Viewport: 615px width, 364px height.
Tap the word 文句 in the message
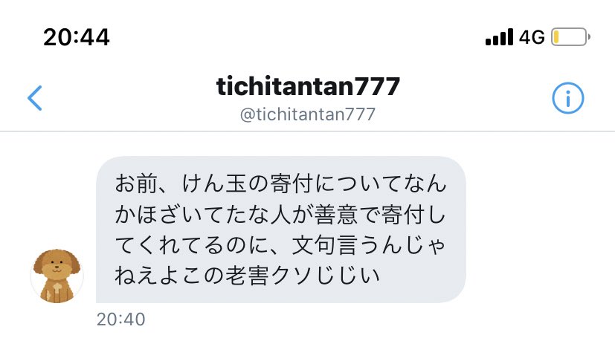[313, 245]
